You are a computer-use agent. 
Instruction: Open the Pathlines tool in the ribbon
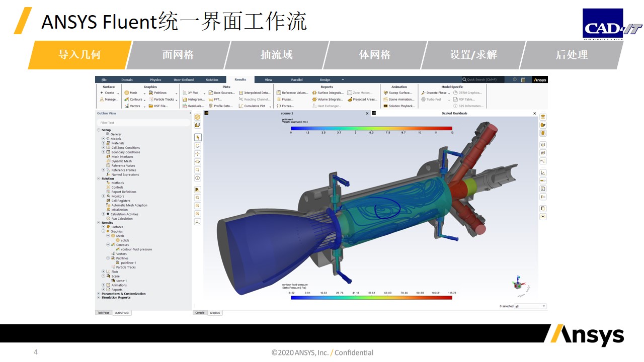(x=157, y=93)
